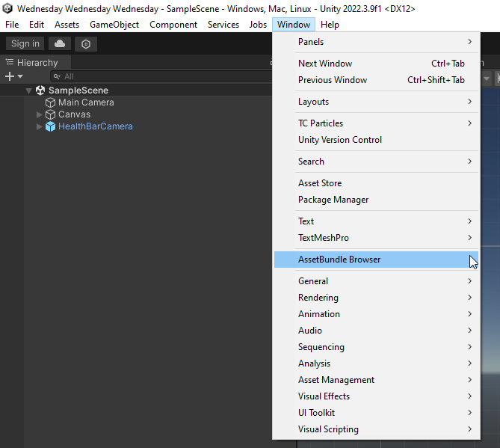Open the Help menu
This screenshot has height=448, width=500.
(x=330, y=25)
